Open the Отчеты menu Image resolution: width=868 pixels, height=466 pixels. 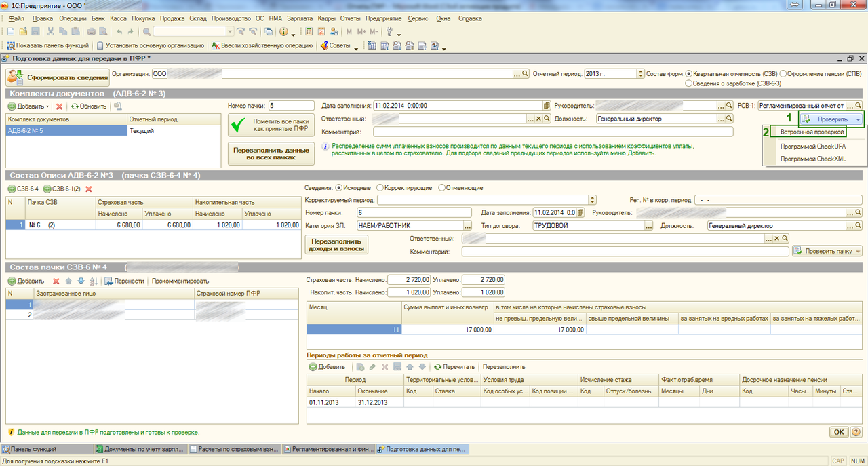[350, 18]
